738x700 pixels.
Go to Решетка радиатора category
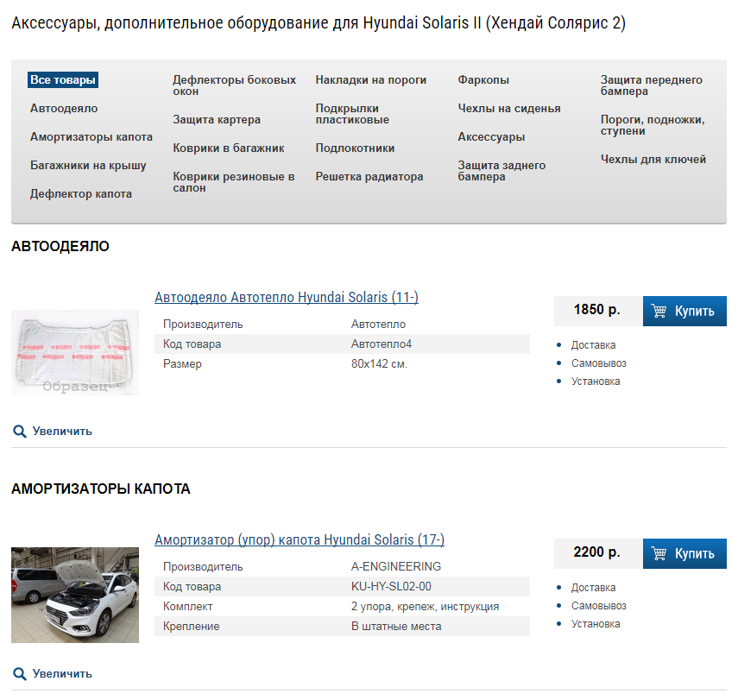click(369, 177)
